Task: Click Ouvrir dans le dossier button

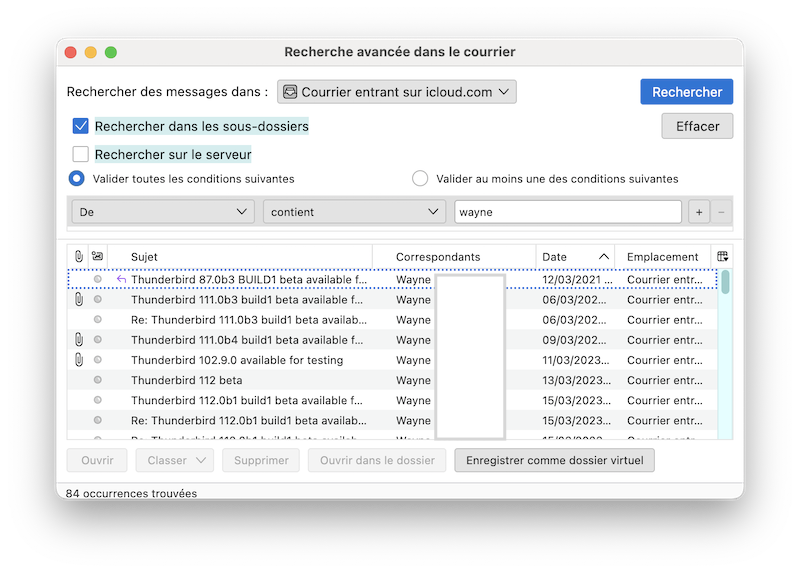Action: click(x=377, y=460)
